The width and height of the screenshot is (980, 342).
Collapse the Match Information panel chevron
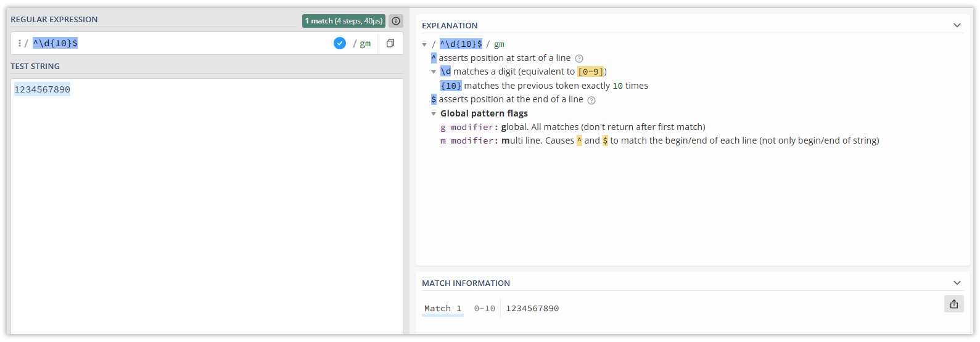pos(957,283)
